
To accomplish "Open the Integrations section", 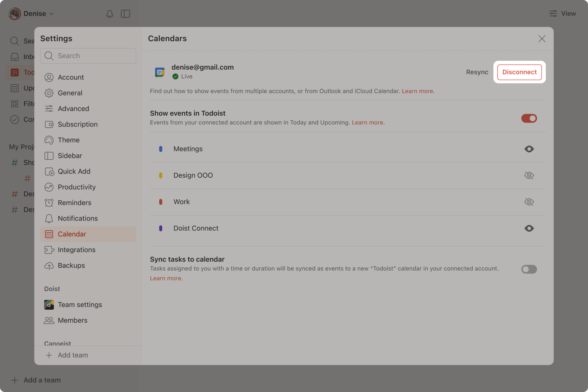I will [76, 249].
